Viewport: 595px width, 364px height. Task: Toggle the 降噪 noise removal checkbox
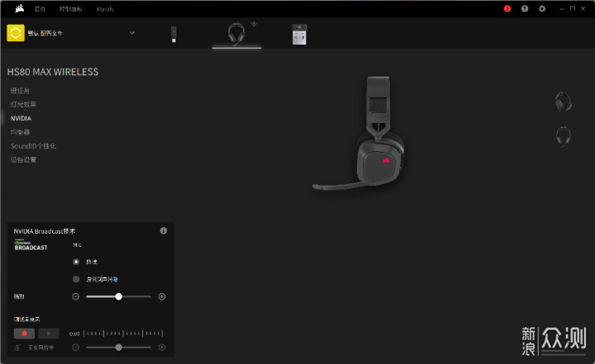(x=76, y=262)
